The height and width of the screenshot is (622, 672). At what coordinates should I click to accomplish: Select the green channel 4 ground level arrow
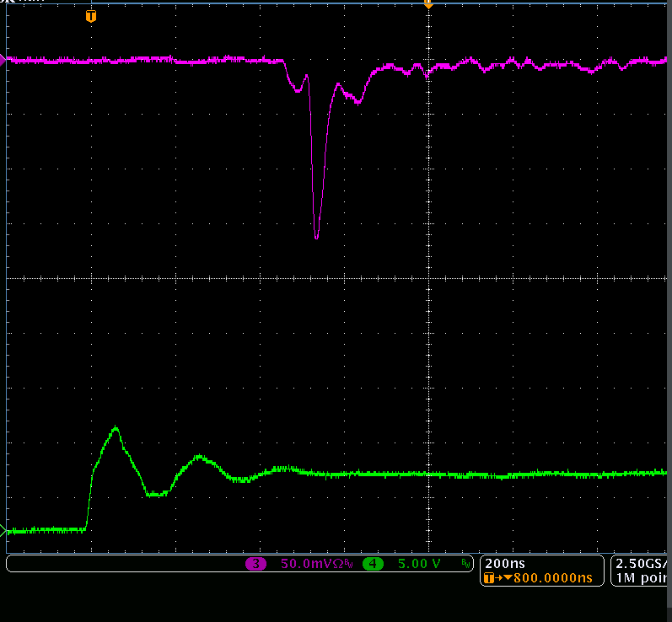coord(3,531)
